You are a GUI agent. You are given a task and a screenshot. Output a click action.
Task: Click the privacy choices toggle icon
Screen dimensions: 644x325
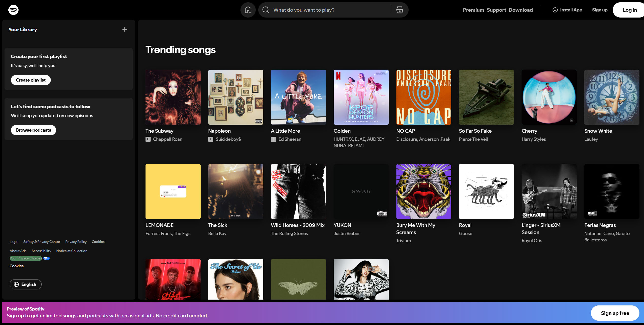(46, 258)
